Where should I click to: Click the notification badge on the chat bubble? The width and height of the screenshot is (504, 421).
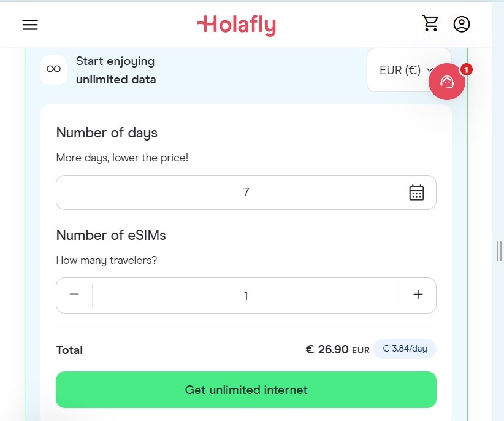tap(466, 70)
